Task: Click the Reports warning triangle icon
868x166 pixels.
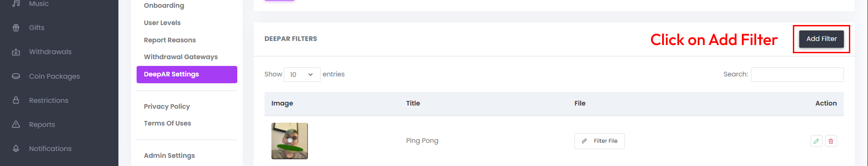Action: tap(16, 124)
